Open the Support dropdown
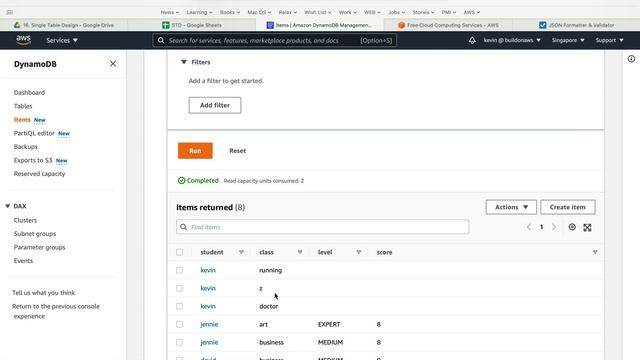The height and width of the screenshot is (360, 640). pos(609,40)
